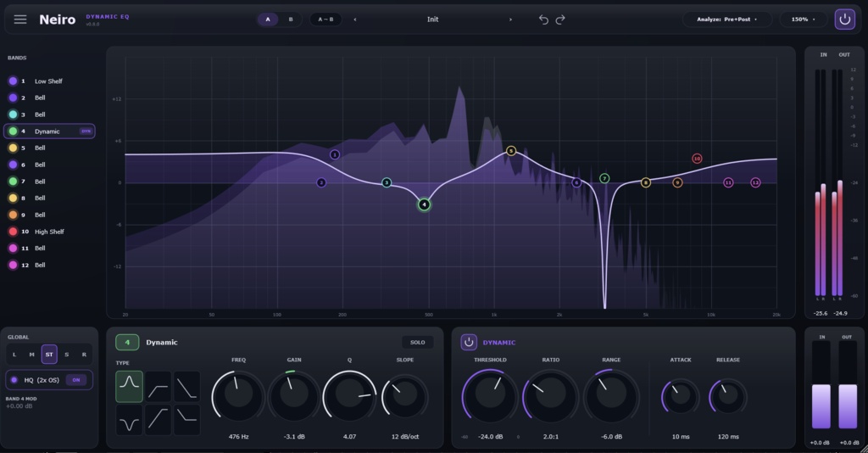This screenshot has height=453, width=868.
Task: Click the undo arrow
Action: [x=543, y=20]
